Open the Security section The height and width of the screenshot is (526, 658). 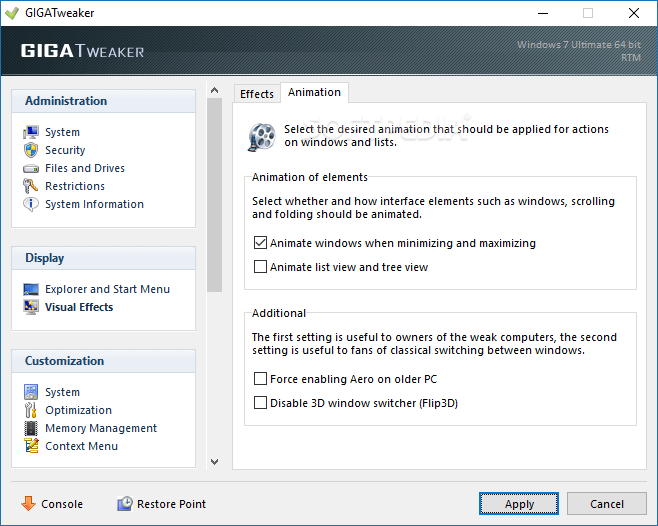tap(65, 150)
